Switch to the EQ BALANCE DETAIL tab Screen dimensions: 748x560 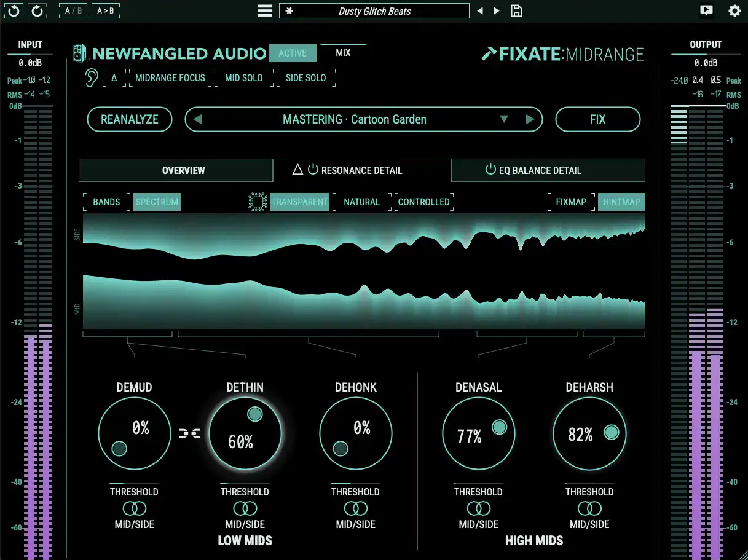coord(548,170)
